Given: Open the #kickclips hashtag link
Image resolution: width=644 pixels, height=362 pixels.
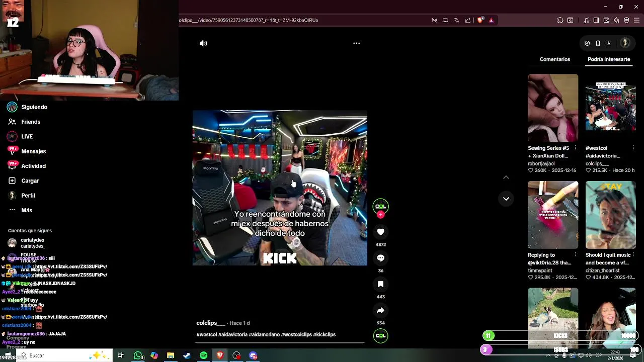Looking at the screenshot, I should [x=325, y=334].
